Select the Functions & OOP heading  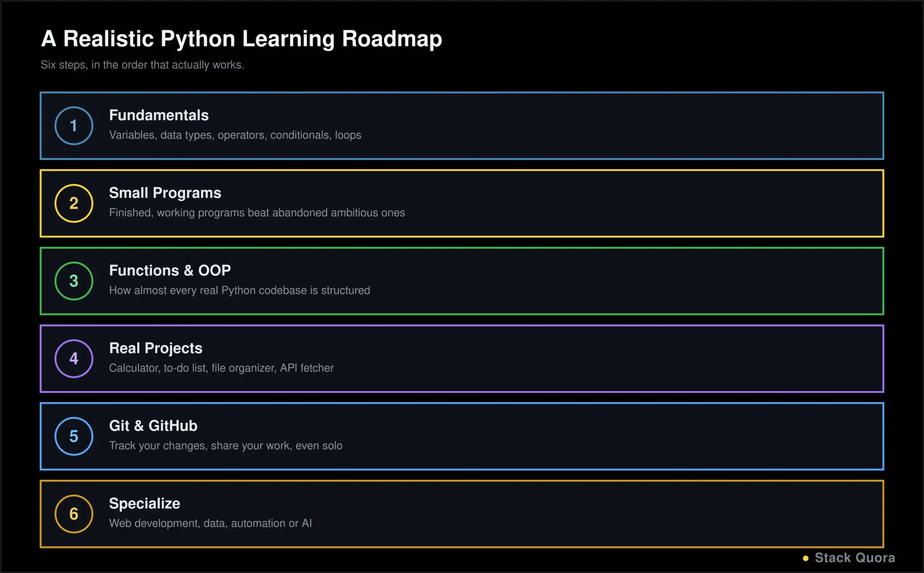170,270
